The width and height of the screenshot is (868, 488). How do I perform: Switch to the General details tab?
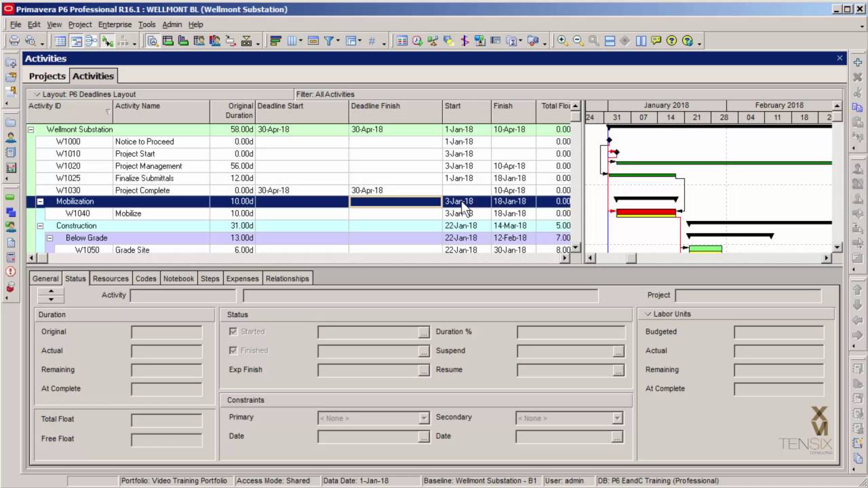coord(45,279)
